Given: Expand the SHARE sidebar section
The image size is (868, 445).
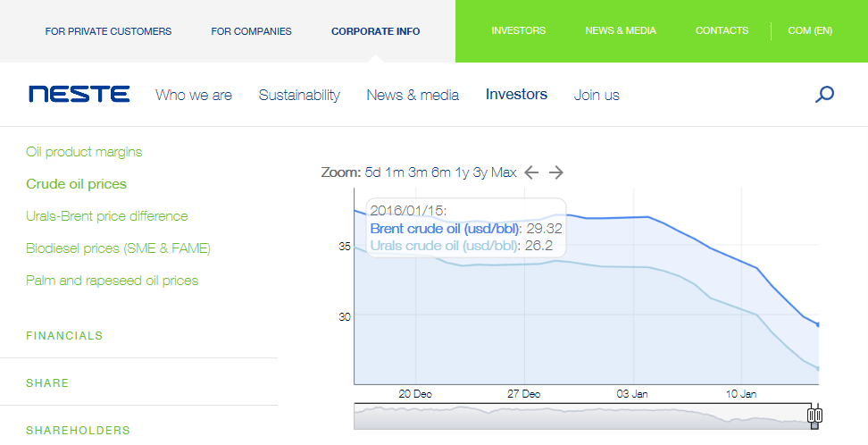Looking at the screenshot, I should click(47, 383).
